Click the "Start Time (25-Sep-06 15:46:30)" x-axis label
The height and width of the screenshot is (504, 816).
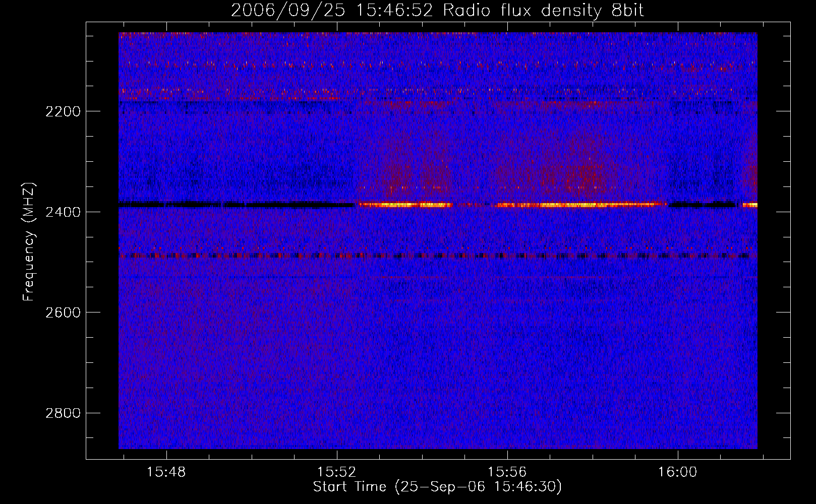[437, 487]
